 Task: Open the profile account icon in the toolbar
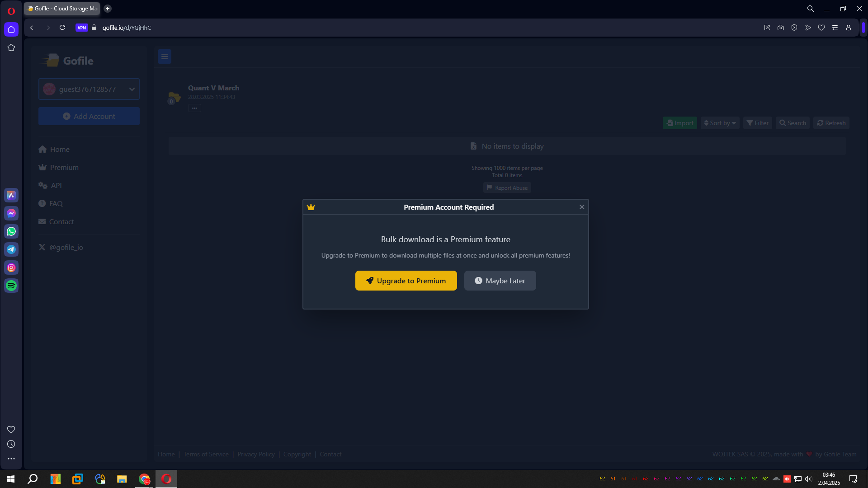tap(849, 28)
